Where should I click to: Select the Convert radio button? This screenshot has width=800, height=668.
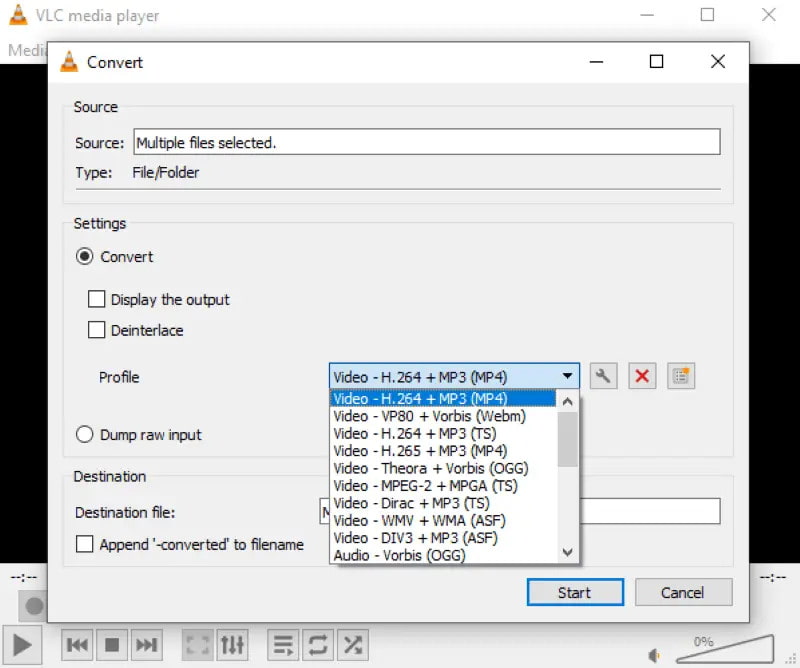click(x=85, y=256)
